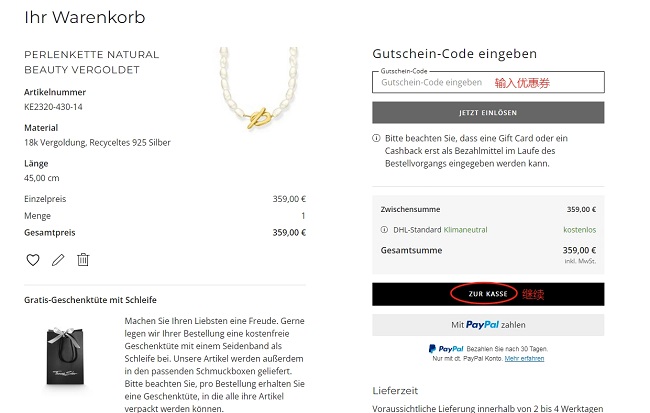This screenshot has height=413, width=650.
Task: Open info icon next to DHL-Standard
Action: [x=384, y=230]
